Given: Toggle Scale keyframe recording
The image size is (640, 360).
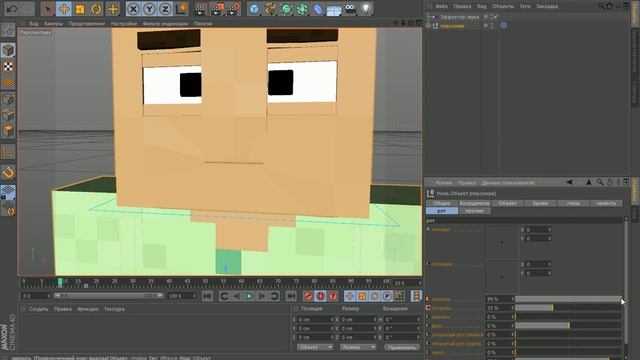Looking at the screenshot, I should coord(362,296).
